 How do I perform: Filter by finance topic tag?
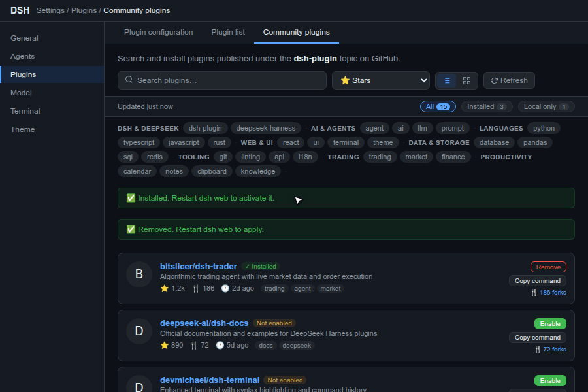pyautogui.click(x=453, y=157)
